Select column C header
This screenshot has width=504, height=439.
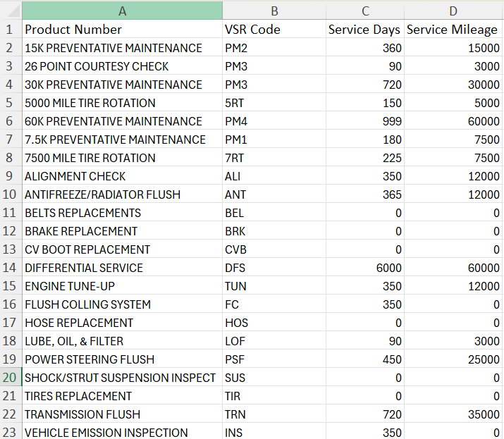(364, 11)
